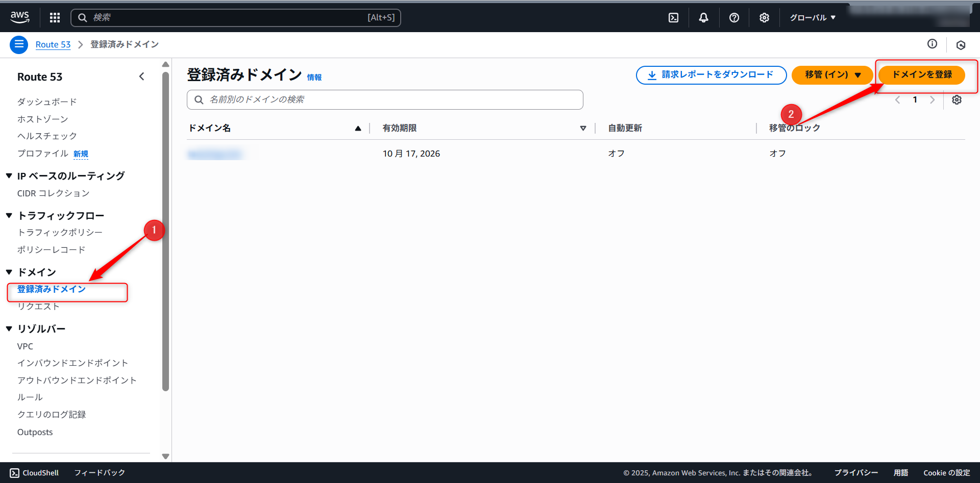Click the AWS logo home icon
980x483 pixels.
(x=20, y=17)
